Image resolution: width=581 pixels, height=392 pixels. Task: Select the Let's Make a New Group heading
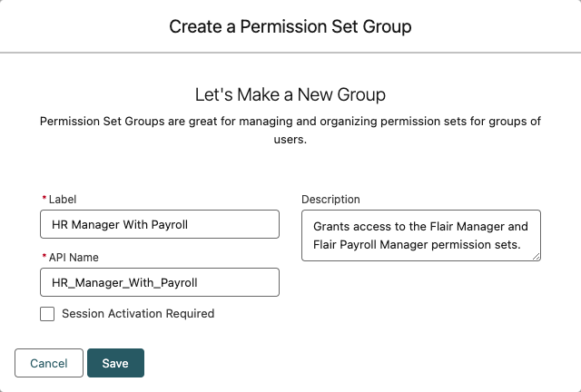[290, 94]
